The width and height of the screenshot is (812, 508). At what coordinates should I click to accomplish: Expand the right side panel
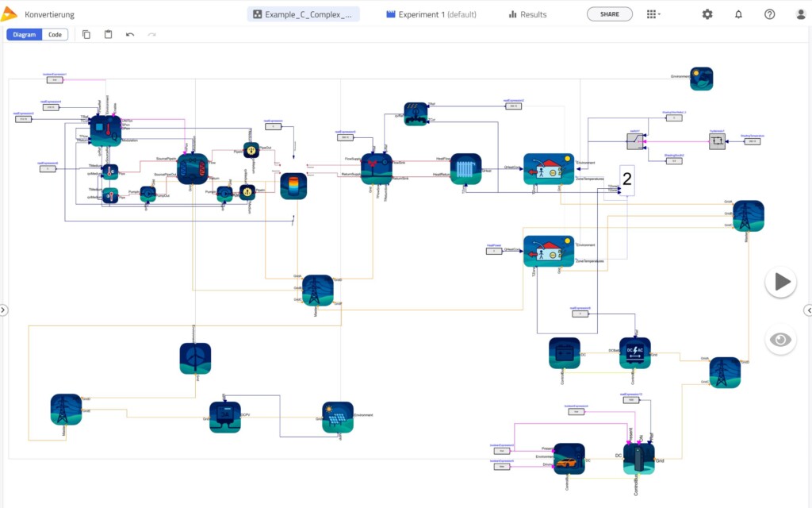point(808,310)
